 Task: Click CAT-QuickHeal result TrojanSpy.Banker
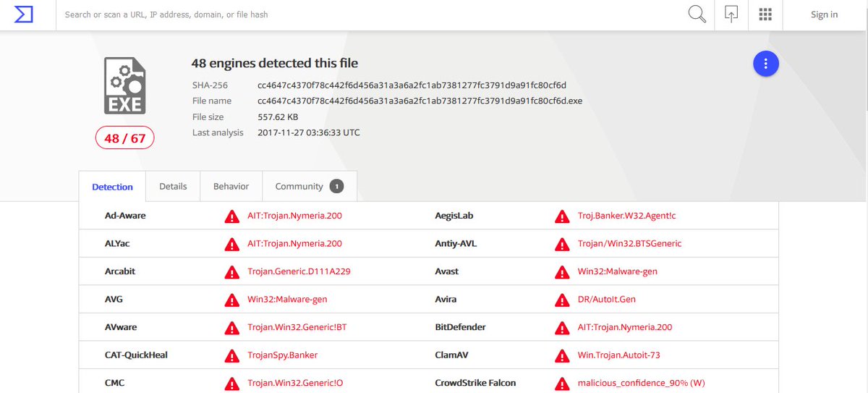click(x=283, y=355)
